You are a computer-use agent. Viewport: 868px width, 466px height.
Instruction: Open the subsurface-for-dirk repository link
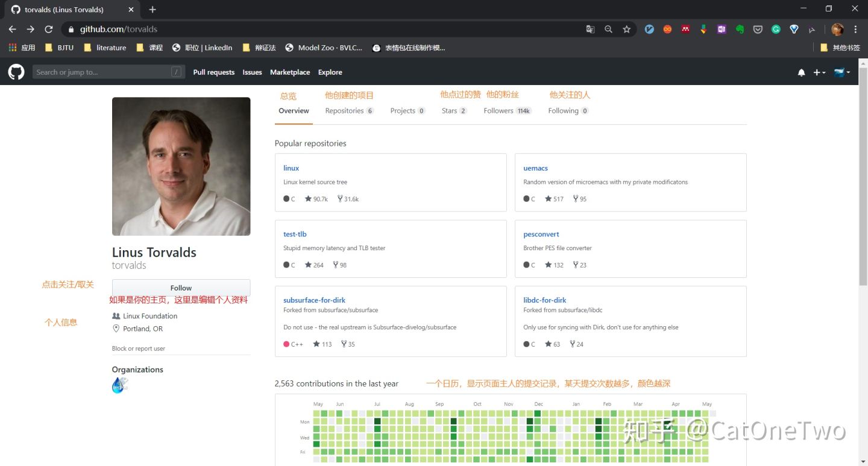coord(314,300)
